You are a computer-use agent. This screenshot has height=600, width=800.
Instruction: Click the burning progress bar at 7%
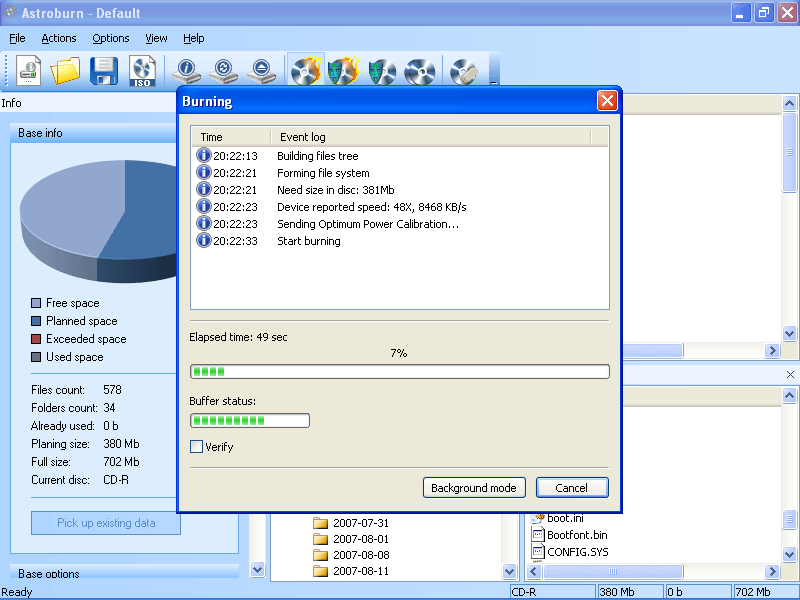tap(400, 370)
